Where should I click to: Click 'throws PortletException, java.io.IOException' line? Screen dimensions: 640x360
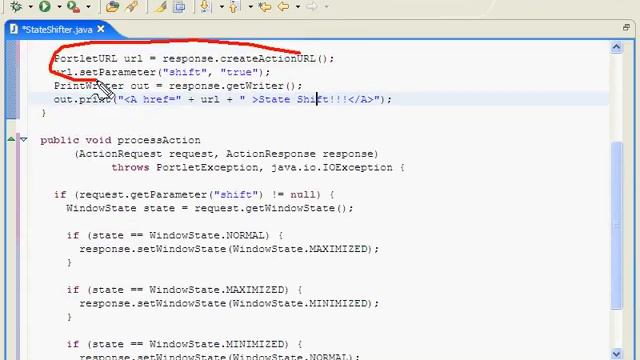click(258, 167)
